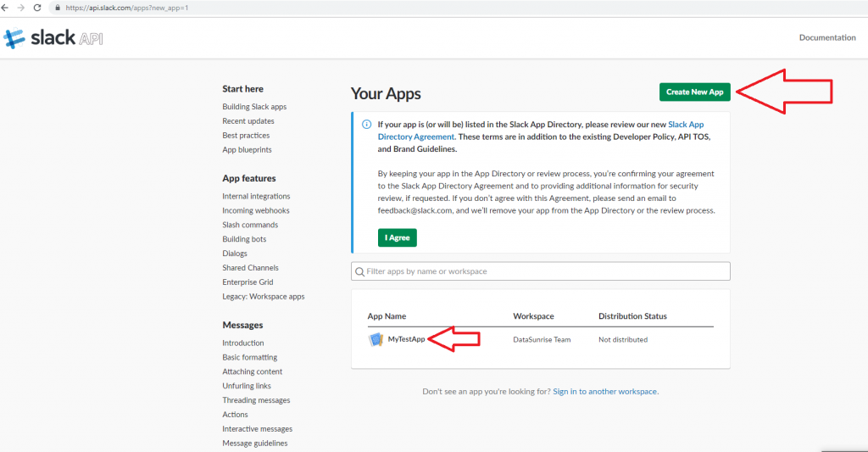Image resolution: width=868 pixels, height=452 pixels.
Task: Click the Not distributed status text
Action: pyautogui.click(x=623, y=339)
